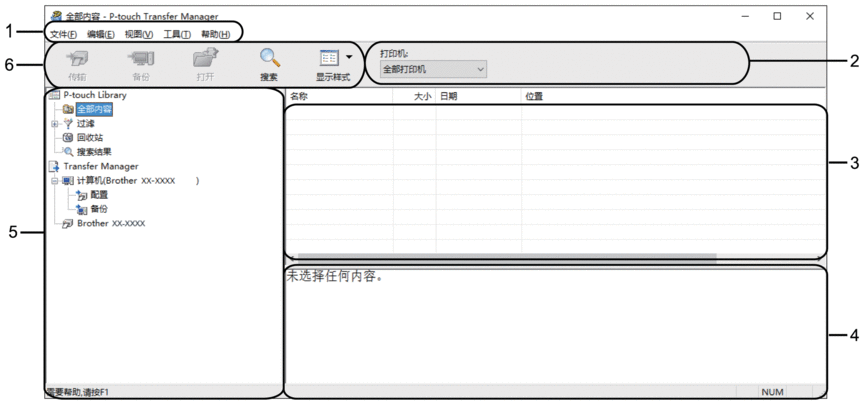Sort by the 大小 column header
The image size is (864, 403).
click(414, 96)
